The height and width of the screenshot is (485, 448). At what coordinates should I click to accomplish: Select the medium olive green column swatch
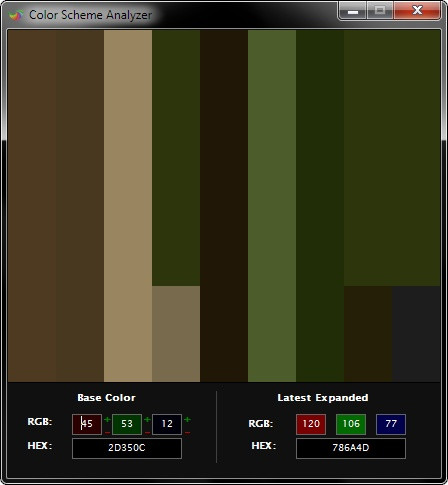(x=272, y=206)
